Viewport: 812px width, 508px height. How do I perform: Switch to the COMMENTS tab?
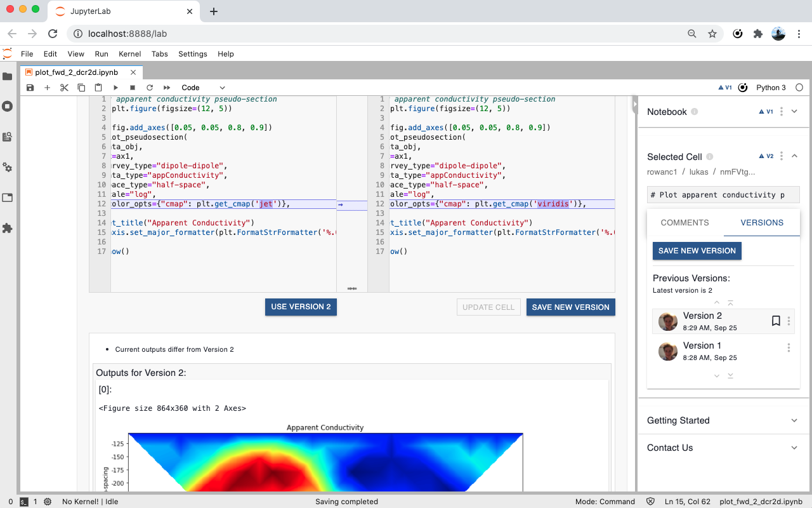(x=684, y=223)
